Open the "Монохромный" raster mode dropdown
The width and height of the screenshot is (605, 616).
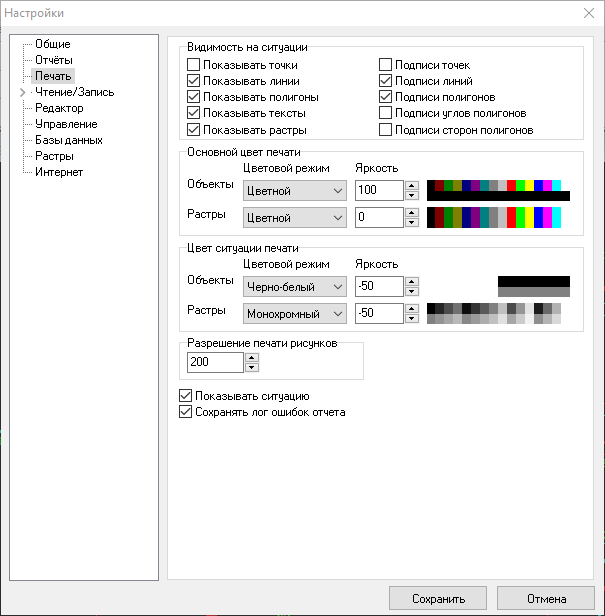click(294, 314)
